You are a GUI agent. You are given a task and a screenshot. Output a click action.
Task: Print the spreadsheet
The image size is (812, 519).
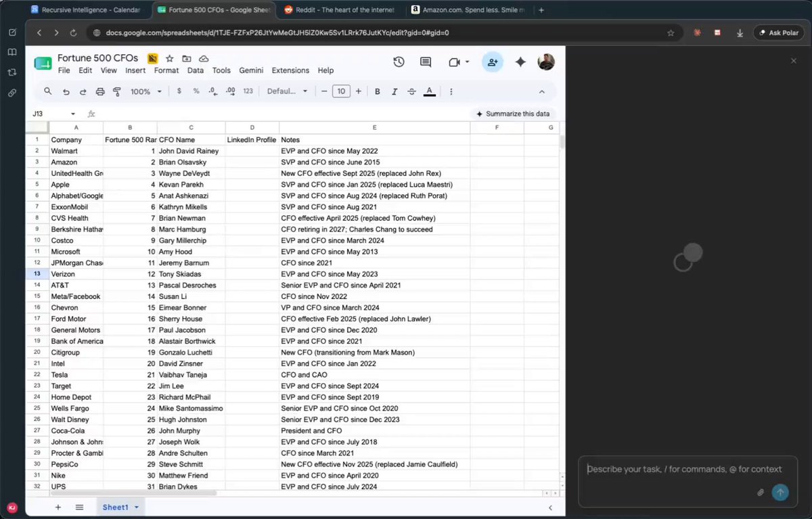tap(100, 91)
